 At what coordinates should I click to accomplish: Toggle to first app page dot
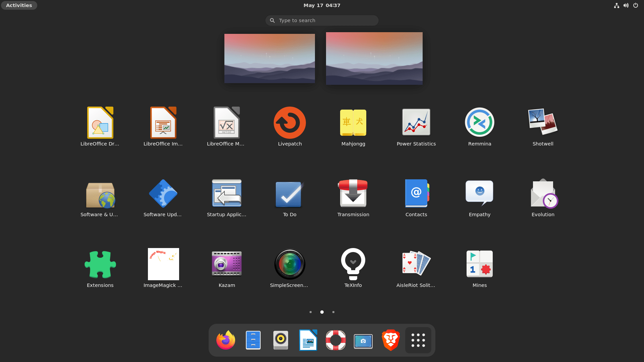click(311, 312)
